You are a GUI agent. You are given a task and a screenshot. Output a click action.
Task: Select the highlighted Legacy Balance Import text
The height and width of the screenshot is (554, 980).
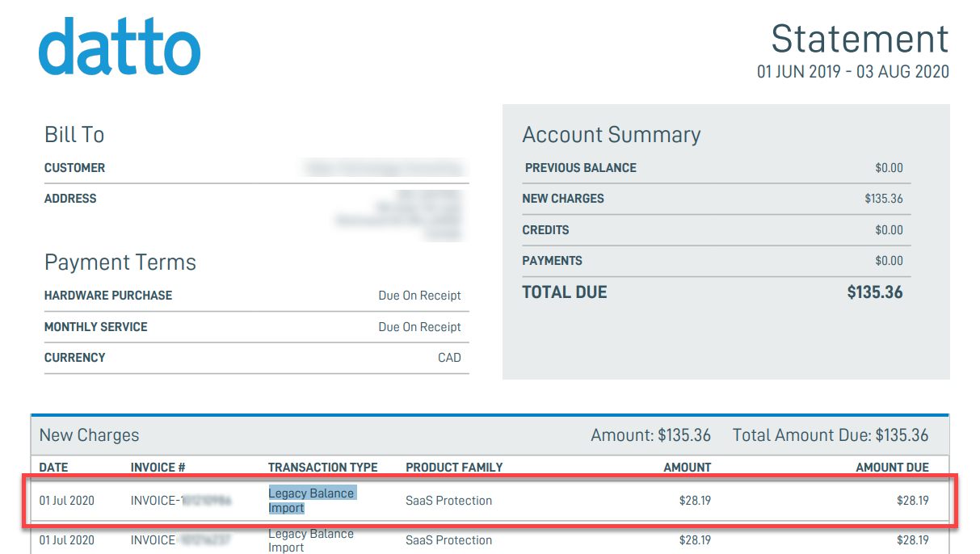[311, 500]
